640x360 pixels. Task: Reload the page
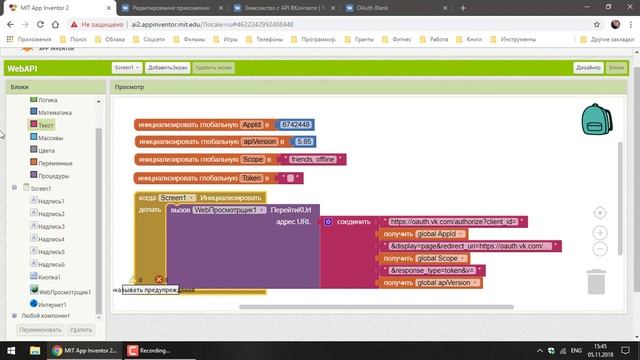click(x=40, y=24)
